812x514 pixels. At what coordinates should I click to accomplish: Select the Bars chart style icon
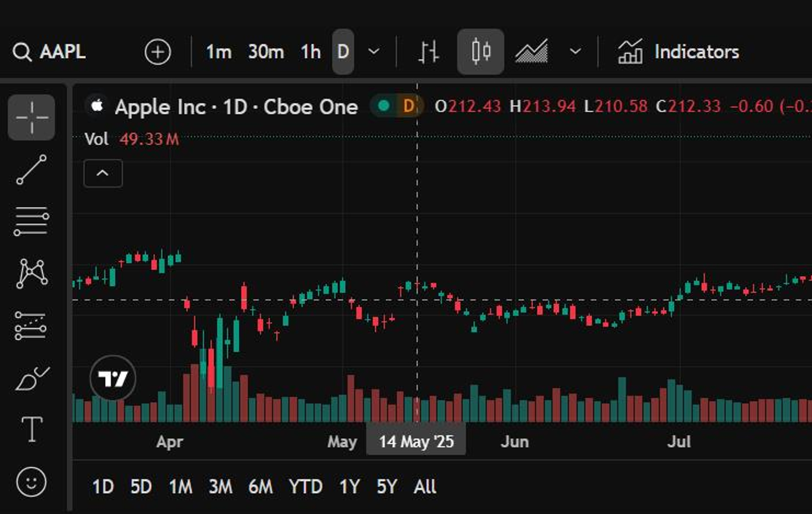pos(428,52)
